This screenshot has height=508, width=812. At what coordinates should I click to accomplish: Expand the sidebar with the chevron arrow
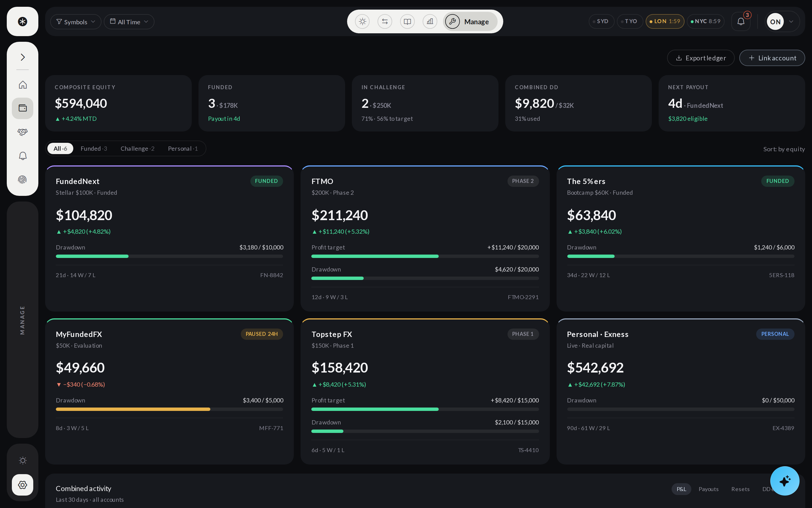[23, 57]
